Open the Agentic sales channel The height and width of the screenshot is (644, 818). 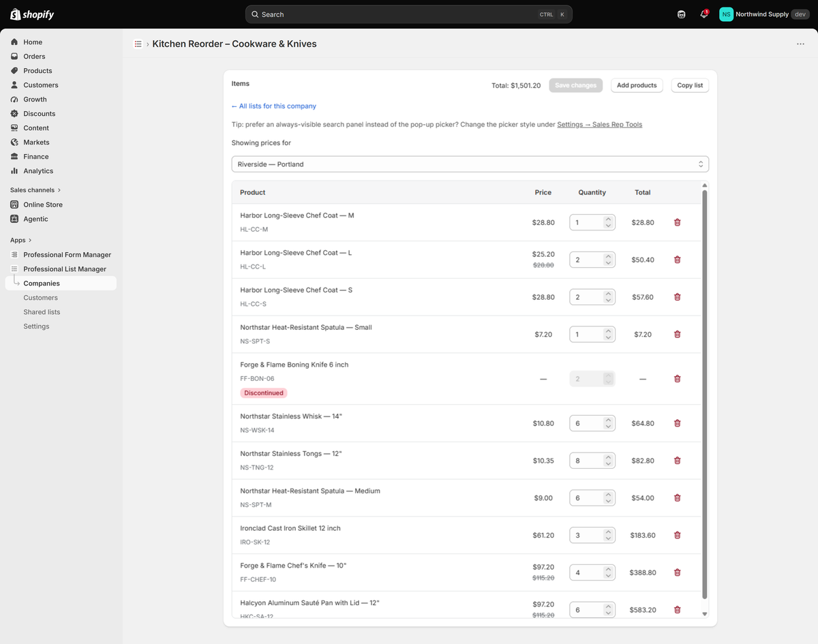(61, 219)
